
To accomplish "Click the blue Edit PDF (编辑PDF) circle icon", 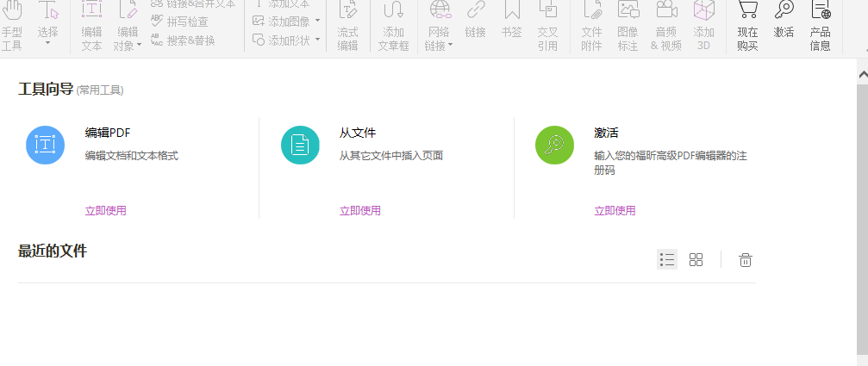I will [46, 145].
